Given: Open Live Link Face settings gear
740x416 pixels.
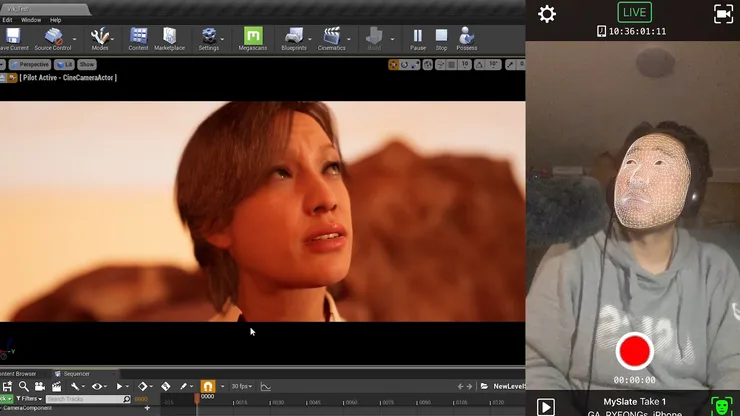Looking at the screenshot, I should point(547,14).
